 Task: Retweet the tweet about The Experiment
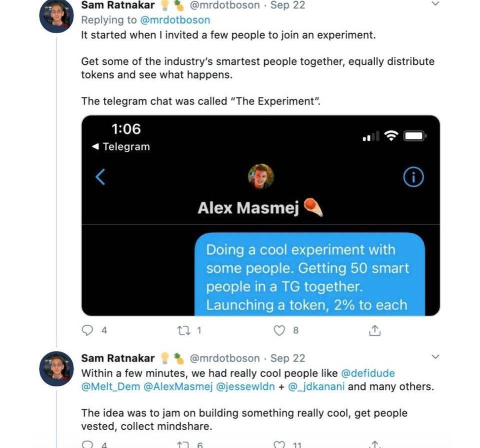(183, 330)
